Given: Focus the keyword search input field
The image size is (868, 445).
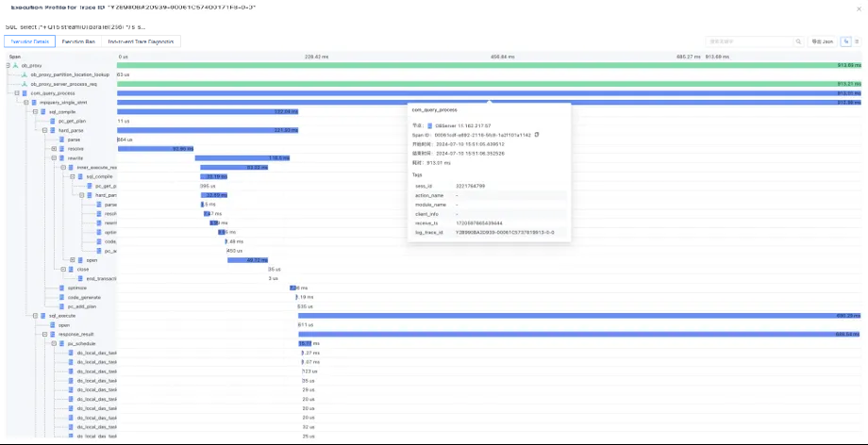Looking at the screenshot, I should click(x=750, y=41).
